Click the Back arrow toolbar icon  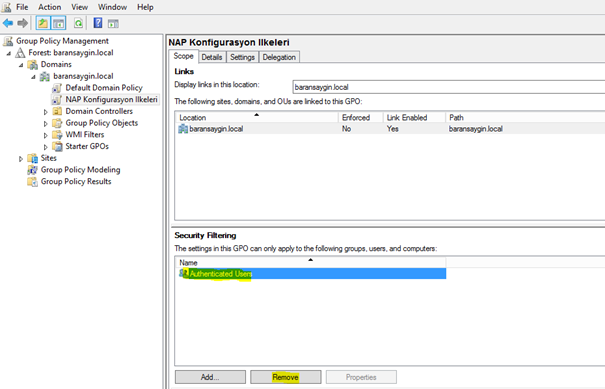[8, 24]
